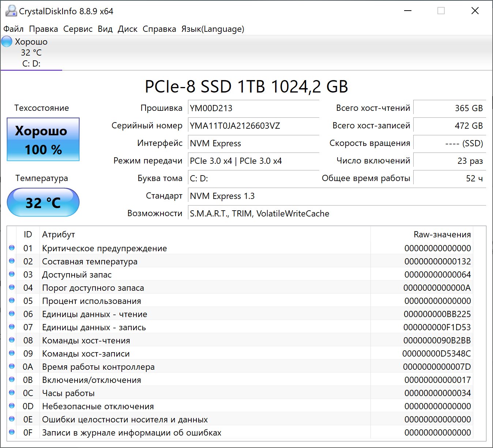The image size is (493, 448).
Task: Open the Файл menu
Action: 14,29
